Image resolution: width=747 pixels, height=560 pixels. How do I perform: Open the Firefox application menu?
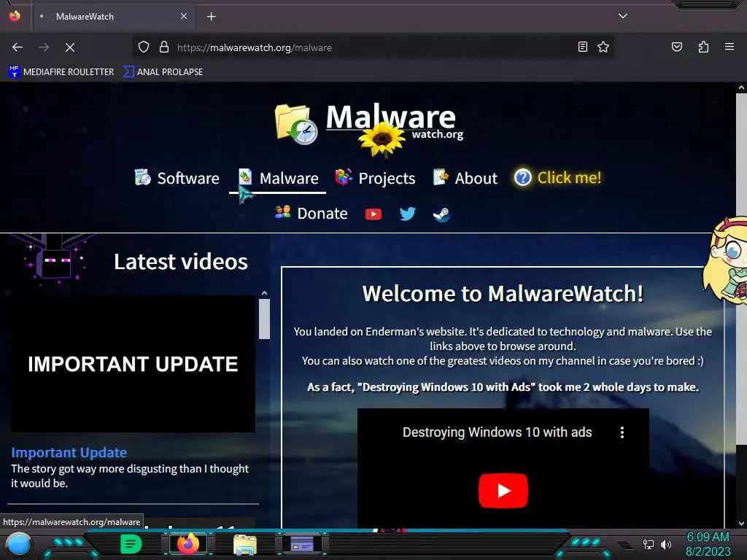pos(729,47)
